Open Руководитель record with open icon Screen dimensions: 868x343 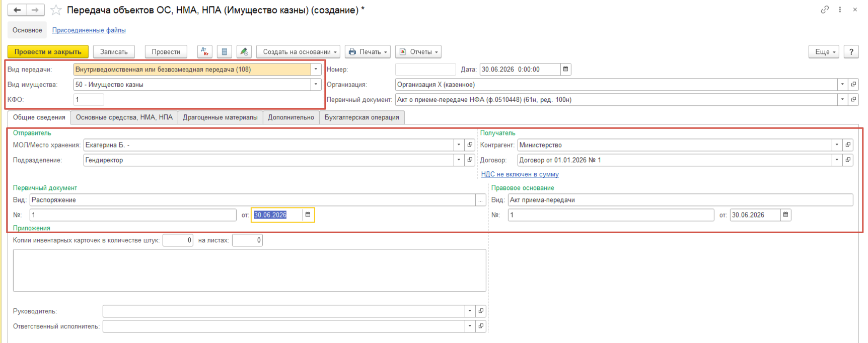click(481, 311)
